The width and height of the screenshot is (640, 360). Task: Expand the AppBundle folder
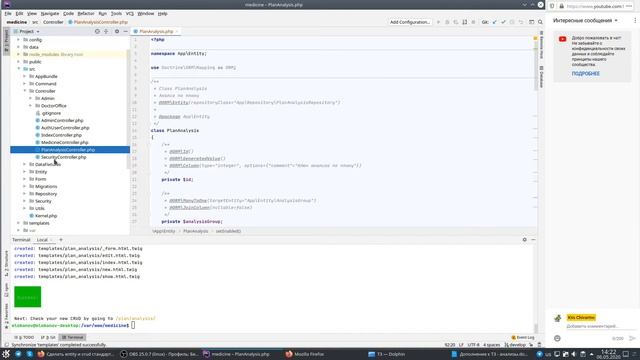tap(24, 76)
